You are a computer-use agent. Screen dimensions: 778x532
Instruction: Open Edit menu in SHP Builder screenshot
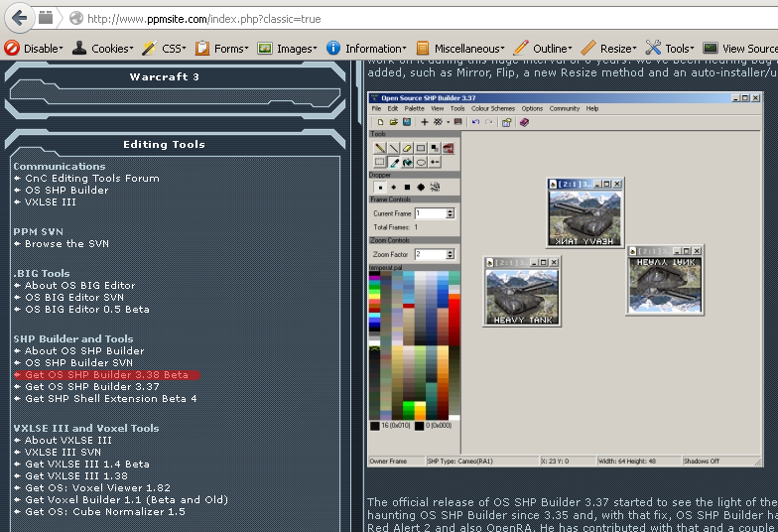(393, 109)
